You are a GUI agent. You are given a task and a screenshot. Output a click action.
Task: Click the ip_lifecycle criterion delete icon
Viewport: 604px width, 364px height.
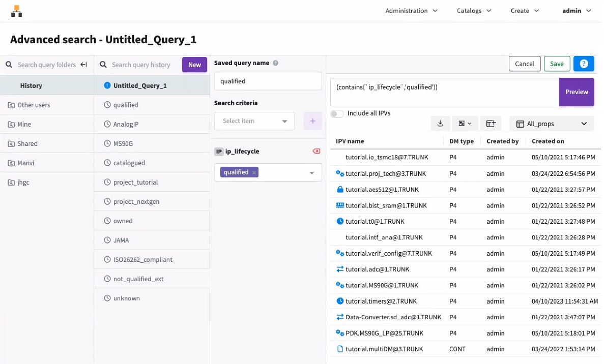(x=317, y=151)
